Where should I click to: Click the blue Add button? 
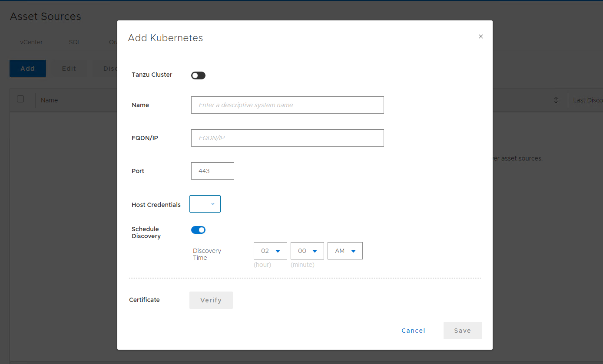(x=28, y=69)
